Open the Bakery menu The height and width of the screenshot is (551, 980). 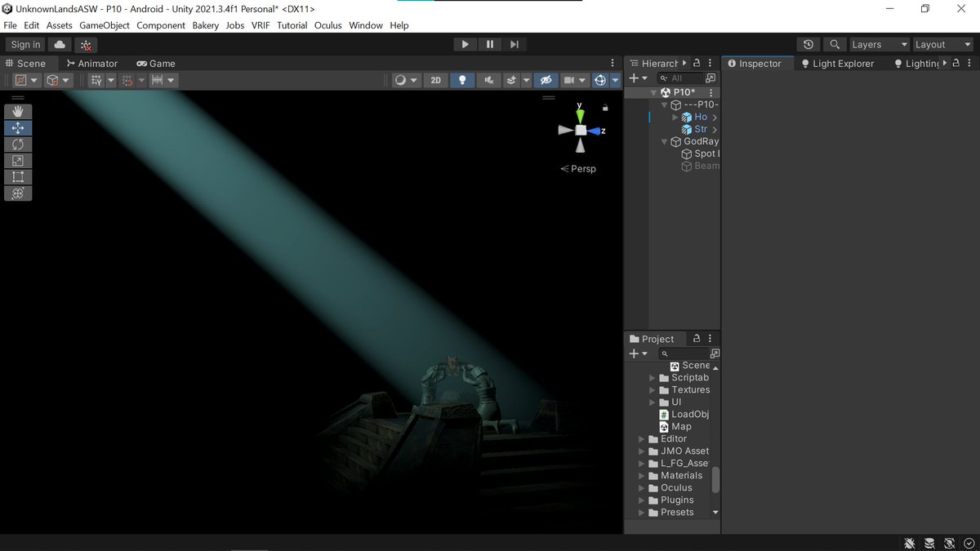[206, 25]
